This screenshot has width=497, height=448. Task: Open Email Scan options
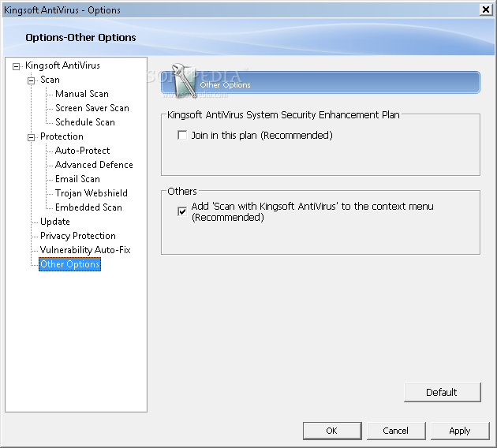(77, 179)
